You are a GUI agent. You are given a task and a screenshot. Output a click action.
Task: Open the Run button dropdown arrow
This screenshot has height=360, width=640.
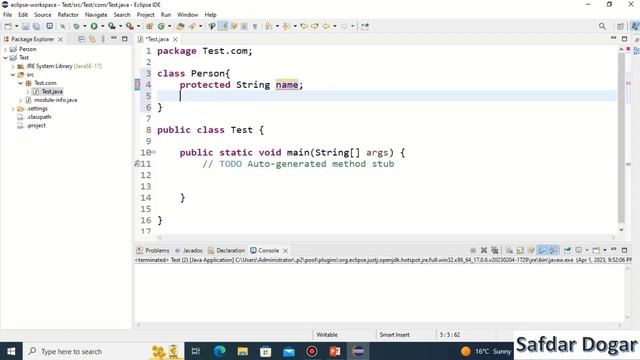102,26
